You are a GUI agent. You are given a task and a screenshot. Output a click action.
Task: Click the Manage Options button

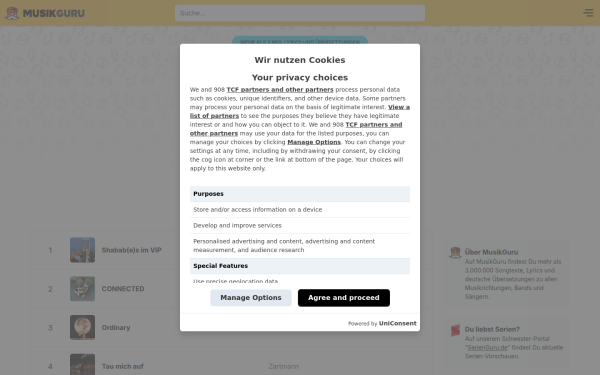(251, 298)
